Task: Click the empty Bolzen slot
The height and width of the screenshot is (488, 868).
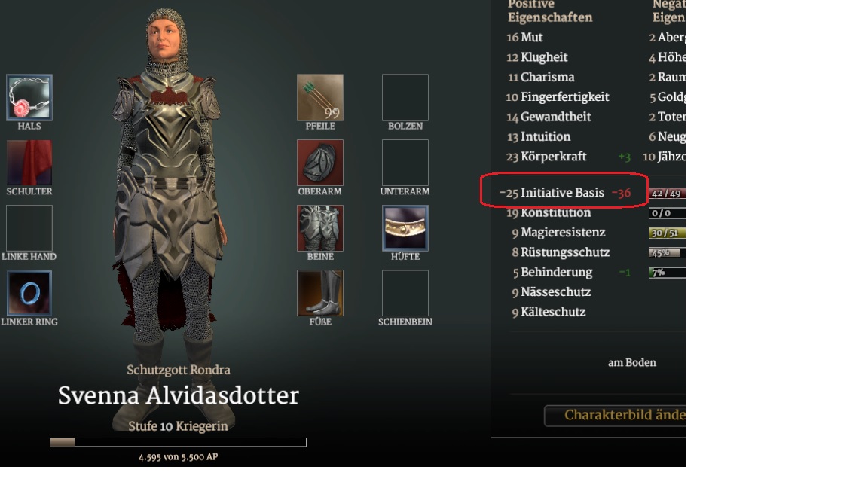Action: coord(405,97)
